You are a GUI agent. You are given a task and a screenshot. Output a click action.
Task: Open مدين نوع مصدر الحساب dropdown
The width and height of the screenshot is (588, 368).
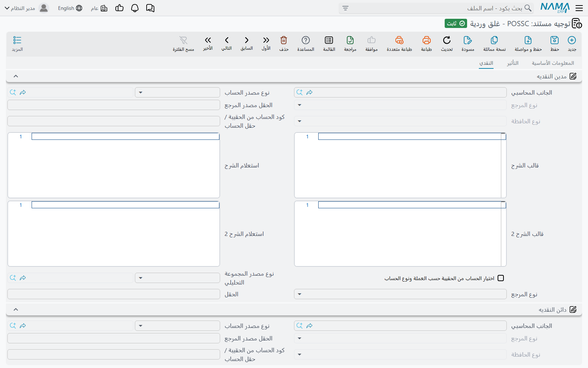[x=178, y=92]
